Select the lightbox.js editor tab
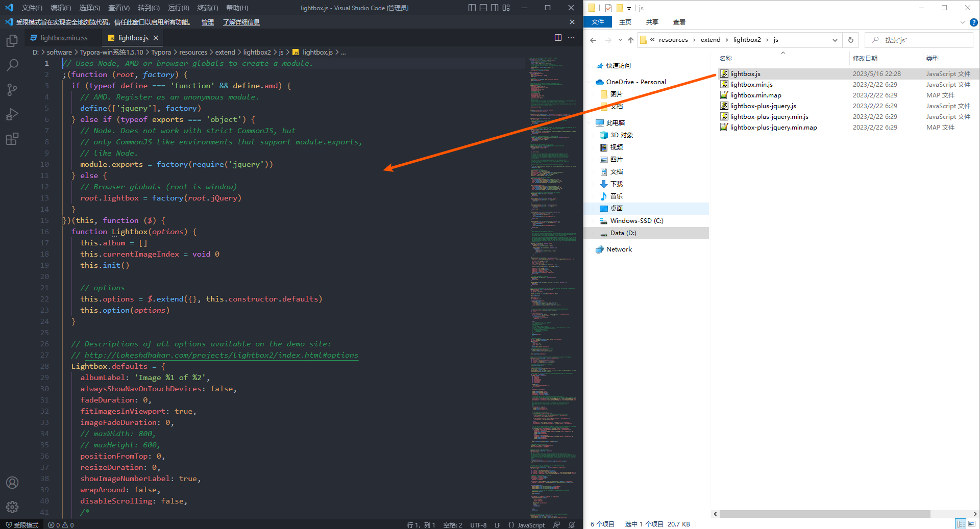Viewport: 980px width, 529px height. (x=133, y=38)
